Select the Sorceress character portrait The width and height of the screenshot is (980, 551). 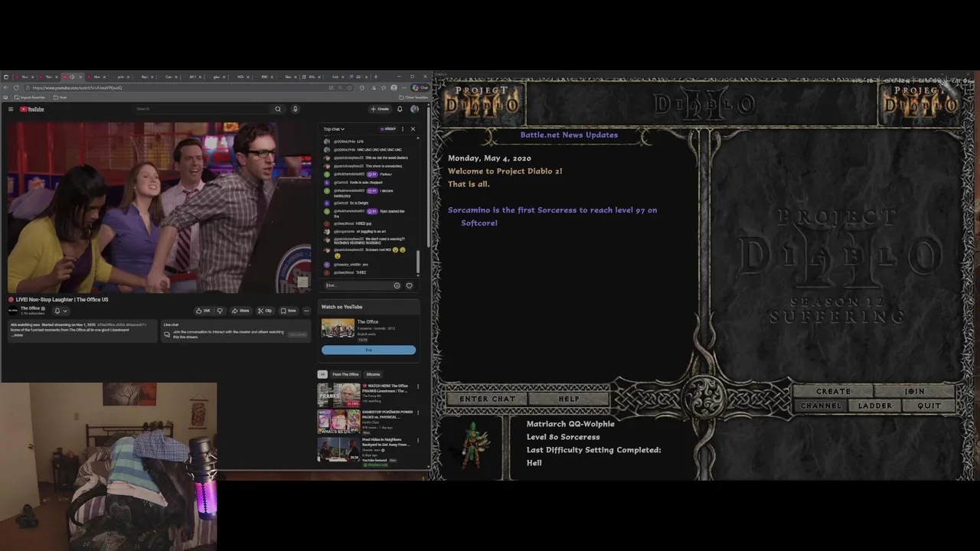(x=472, y=445)
